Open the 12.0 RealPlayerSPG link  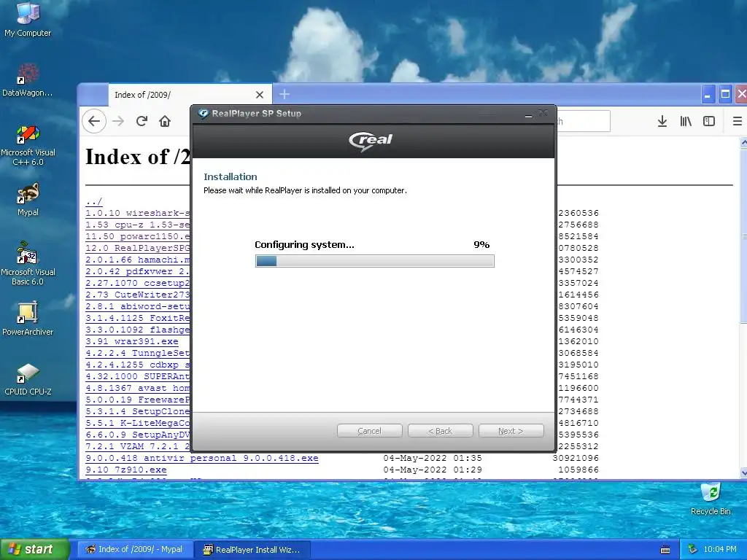138,248
